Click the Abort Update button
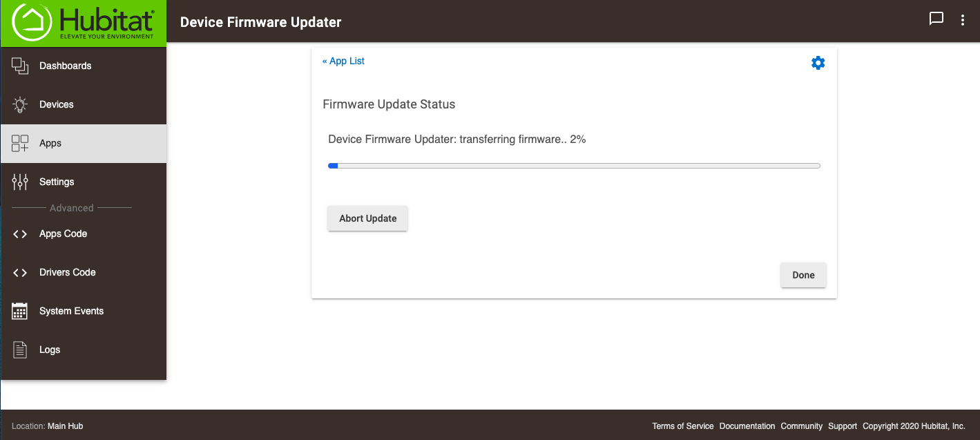 point(368,218)
